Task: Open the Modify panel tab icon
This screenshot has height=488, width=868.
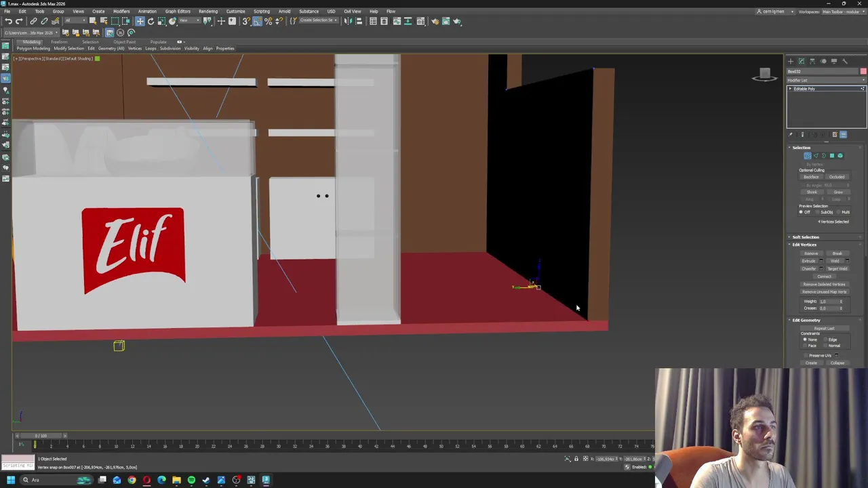Action: (x=801, y=61)
